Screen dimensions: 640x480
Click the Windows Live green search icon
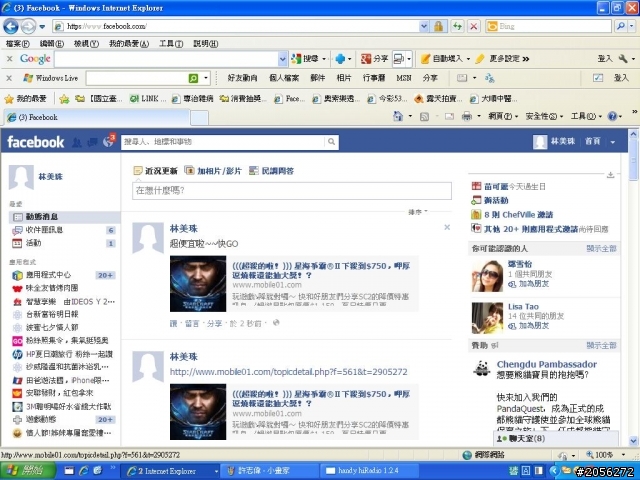193,78
